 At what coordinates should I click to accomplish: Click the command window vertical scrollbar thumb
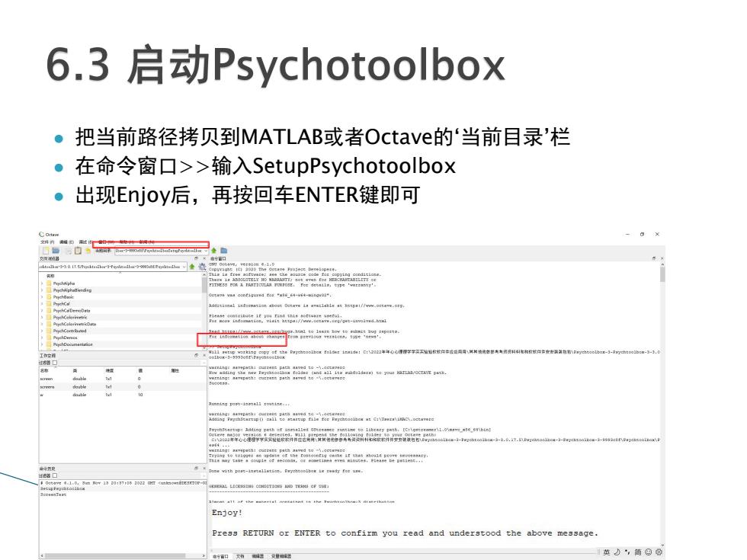tap(662, 274)
